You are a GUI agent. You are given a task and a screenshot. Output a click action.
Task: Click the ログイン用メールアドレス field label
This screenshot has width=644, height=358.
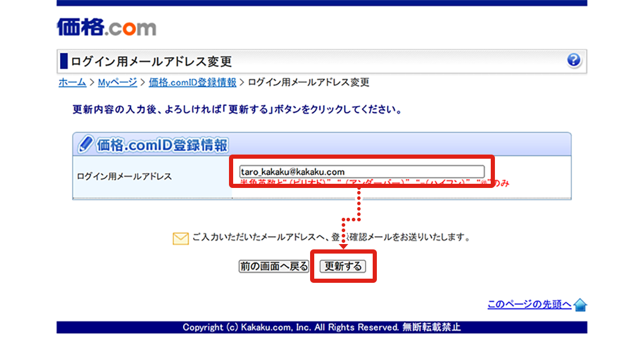pyautogui.click(x=124, y=177)
